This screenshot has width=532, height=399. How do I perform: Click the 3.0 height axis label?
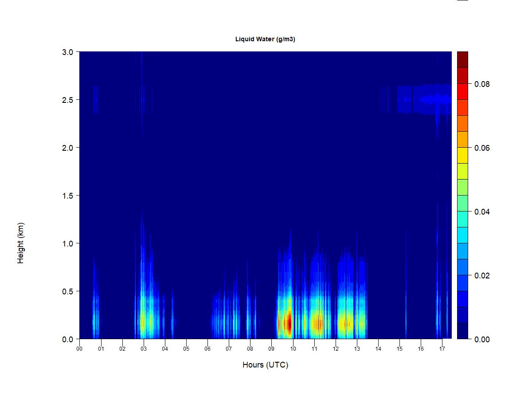tap(67, 52)
